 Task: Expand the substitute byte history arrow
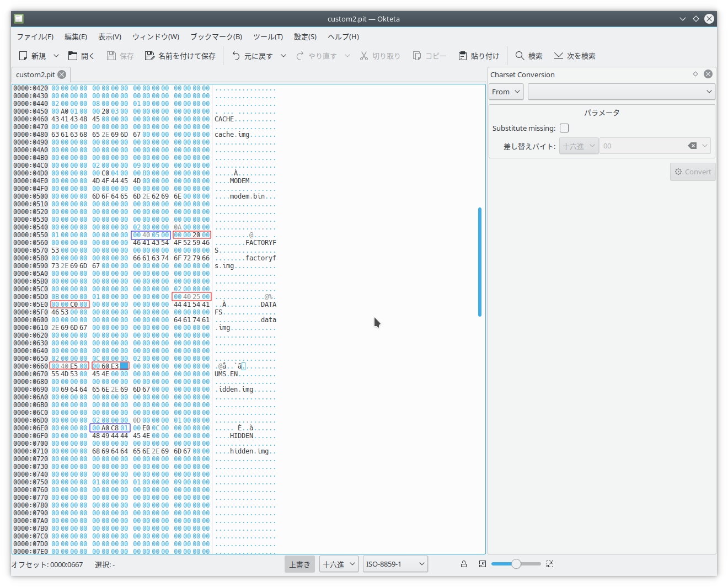[705, 146]
